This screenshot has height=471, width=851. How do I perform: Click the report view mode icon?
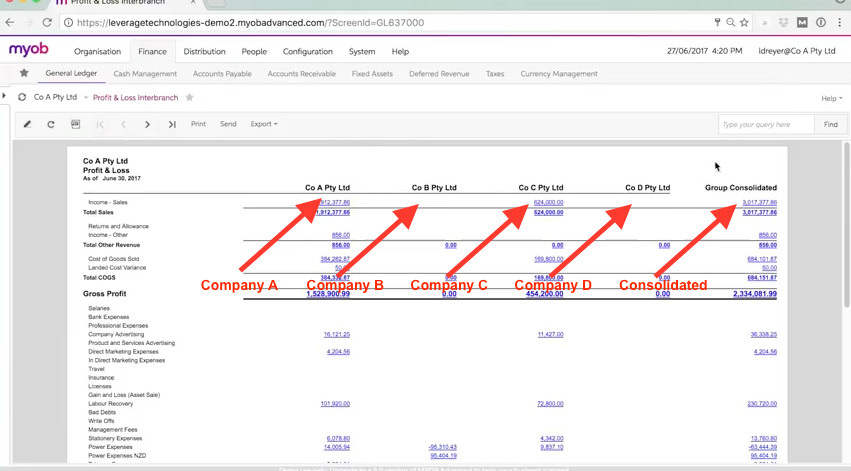click(x=75, y=124)
